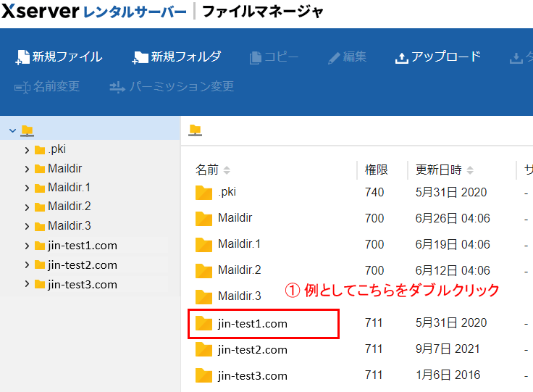533x392 pixels.
Task: Click the 権限 column header
Action: [x=377, y=170]
